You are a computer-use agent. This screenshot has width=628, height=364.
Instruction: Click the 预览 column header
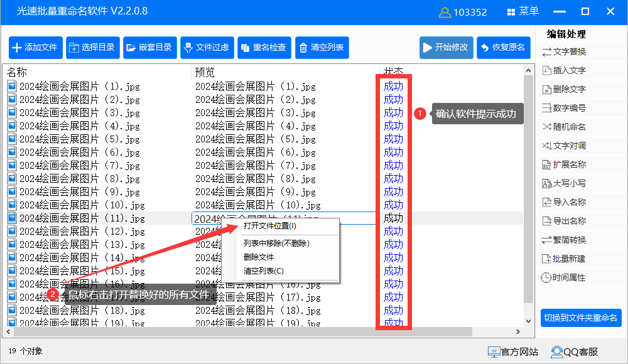coord(205,72)
